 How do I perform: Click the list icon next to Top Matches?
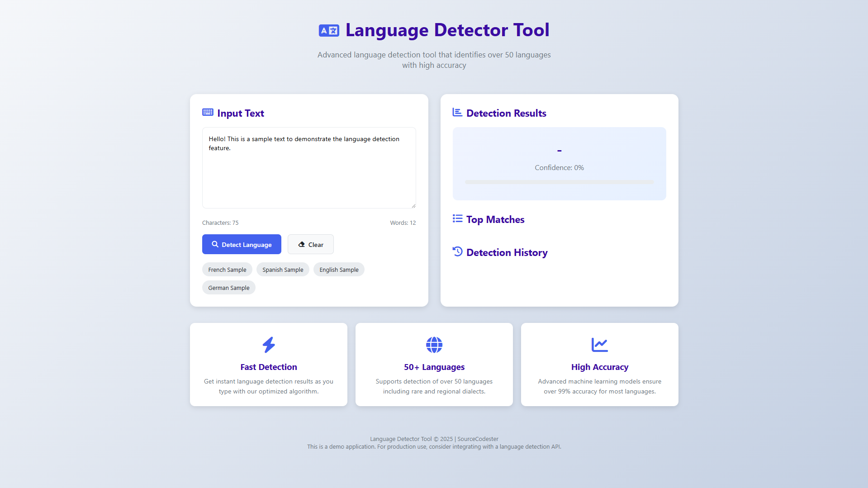tap(457, 219)
